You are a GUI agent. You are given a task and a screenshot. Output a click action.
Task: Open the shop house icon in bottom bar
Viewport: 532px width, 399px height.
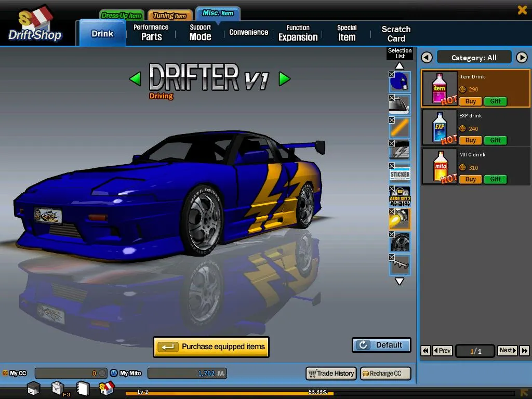click(107, 388)
